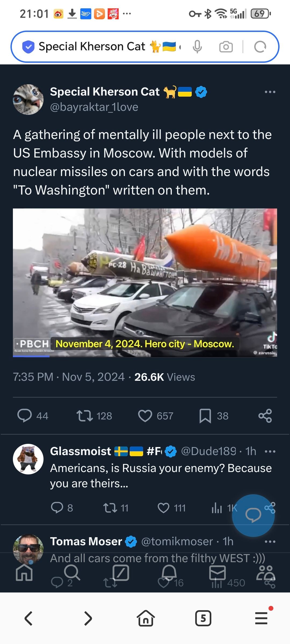Open more options on Tomas Moser's reply
290x644 pixels.
(x=270, y=541)
